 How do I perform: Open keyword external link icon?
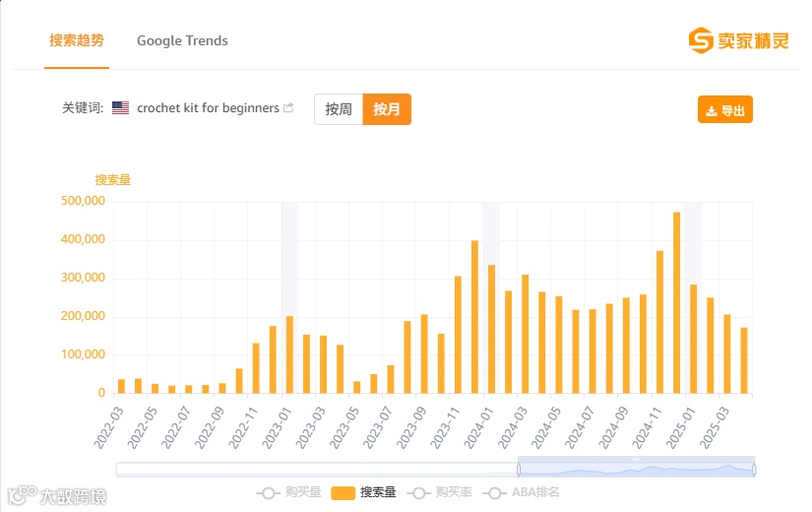point(288,108)
